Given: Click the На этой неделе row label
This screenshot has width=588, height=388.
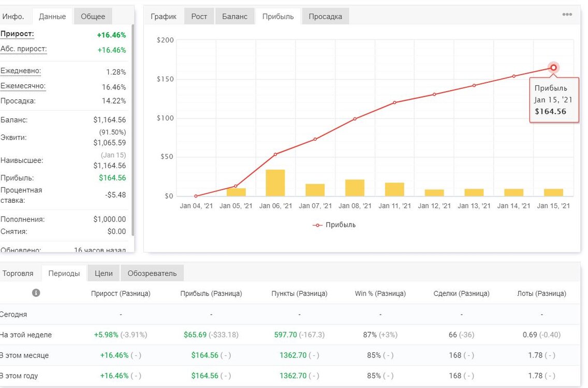Looking at the screenshot, I should [x=25, y=335].
